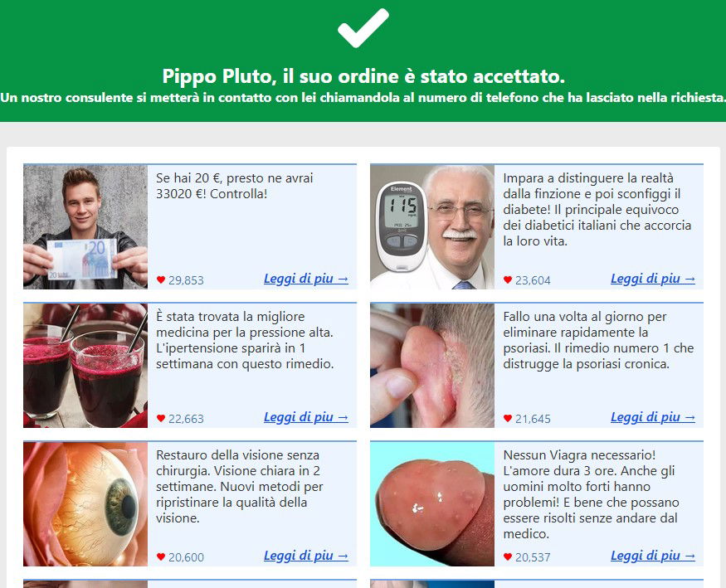Follow 'Leggi di piu' under hypertension remedy
Viewport: 726px width, 588px height.
click(306, 417)
